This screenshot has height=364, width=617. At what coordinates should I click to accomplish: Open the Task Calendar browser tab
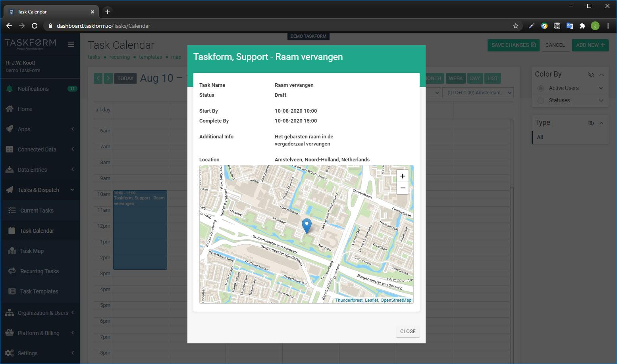click(x=52, y=11)
